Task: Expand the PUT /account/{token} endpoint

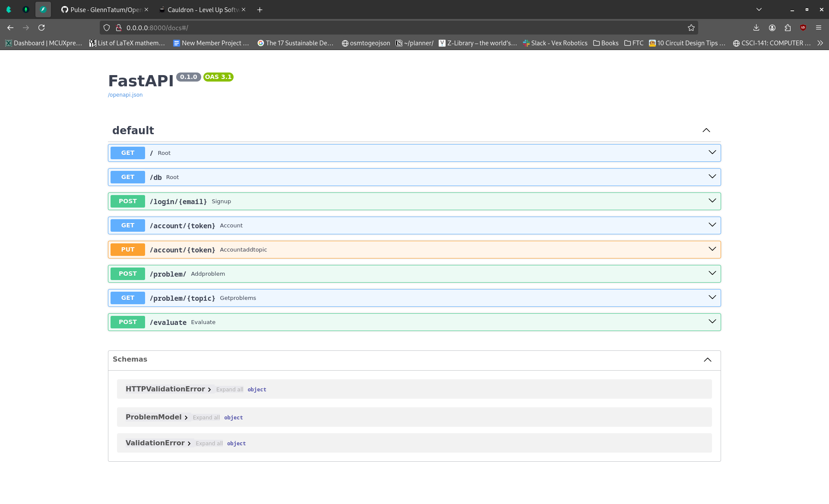Action: click(712, 249)
